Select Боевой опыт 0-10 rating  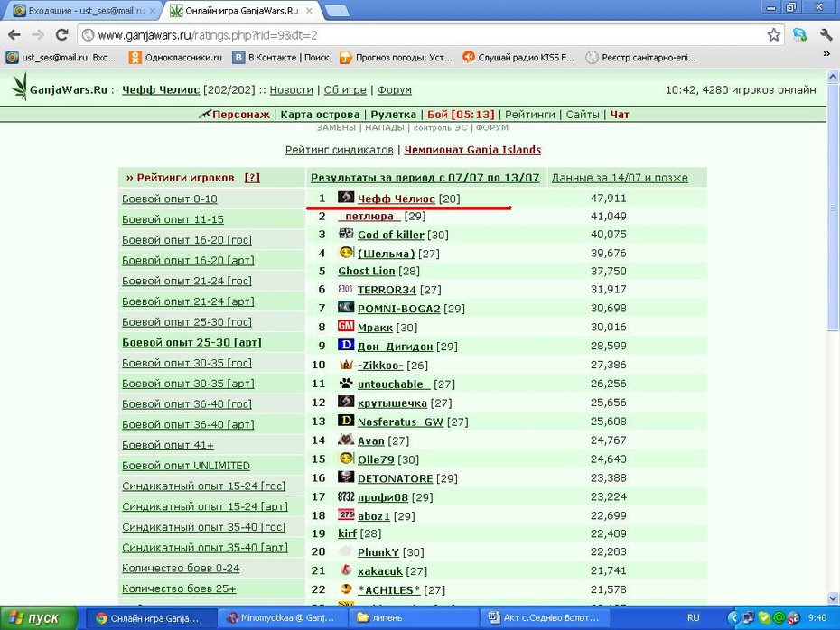(x=169, y=199)
